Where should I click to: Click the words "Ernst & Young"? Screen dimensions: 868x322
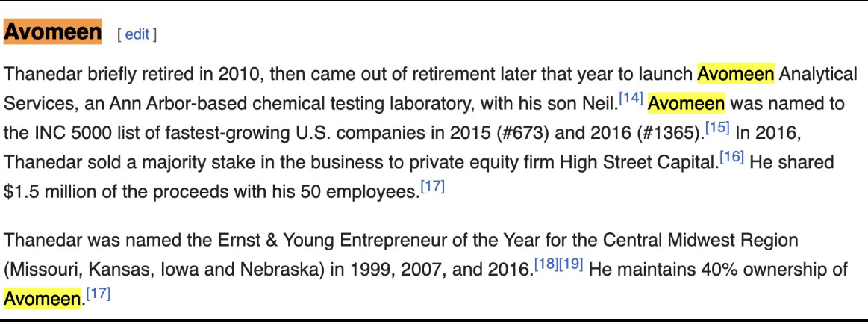295,241
